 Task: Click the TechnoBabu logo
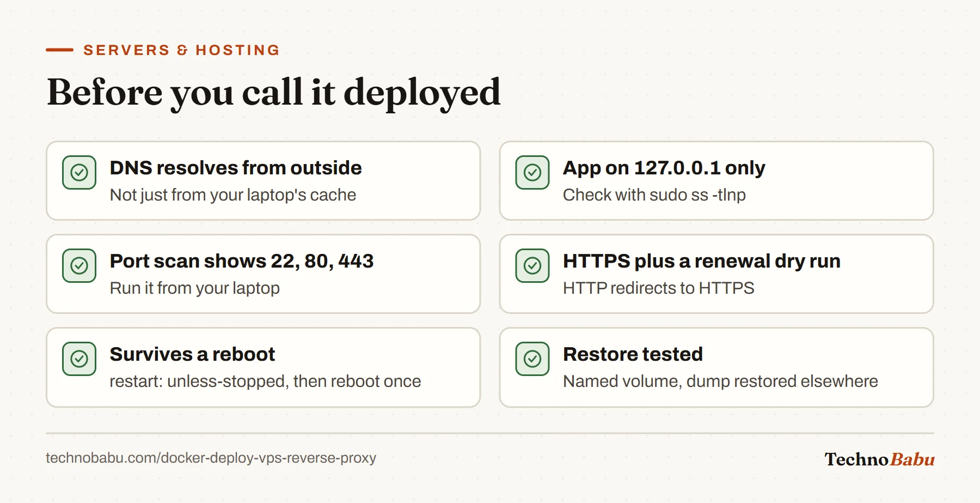[x=879, y=459]
